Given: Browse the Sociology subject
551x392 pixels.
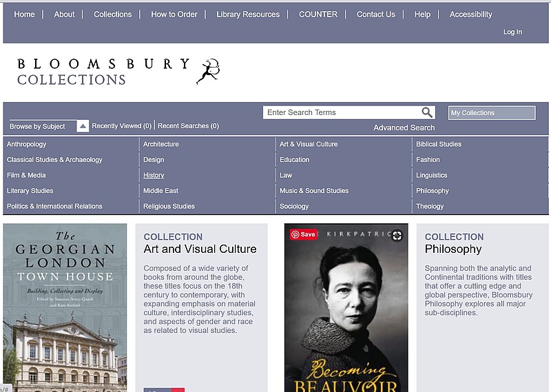Looking at the screenshot, I should [x=294, y=207].
